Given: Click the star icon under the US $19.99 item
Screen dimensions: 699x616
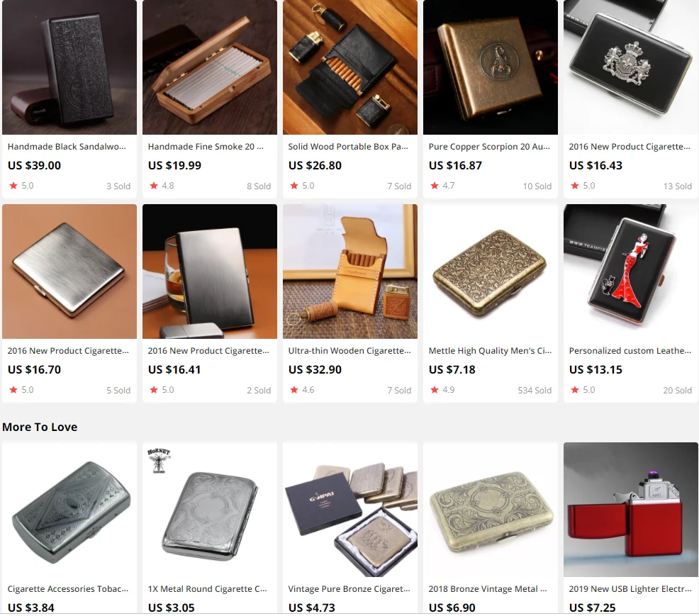Looking at the screenshot, I should [154, 186].
